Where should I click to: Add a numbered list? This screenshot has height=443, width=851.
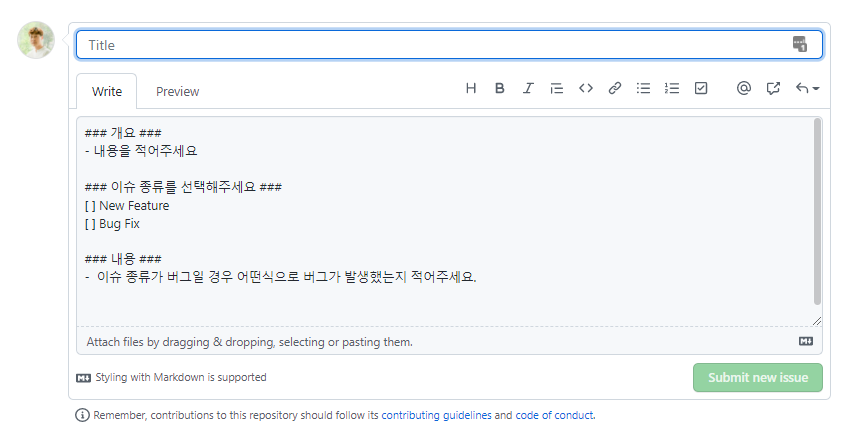click(672, 88)
